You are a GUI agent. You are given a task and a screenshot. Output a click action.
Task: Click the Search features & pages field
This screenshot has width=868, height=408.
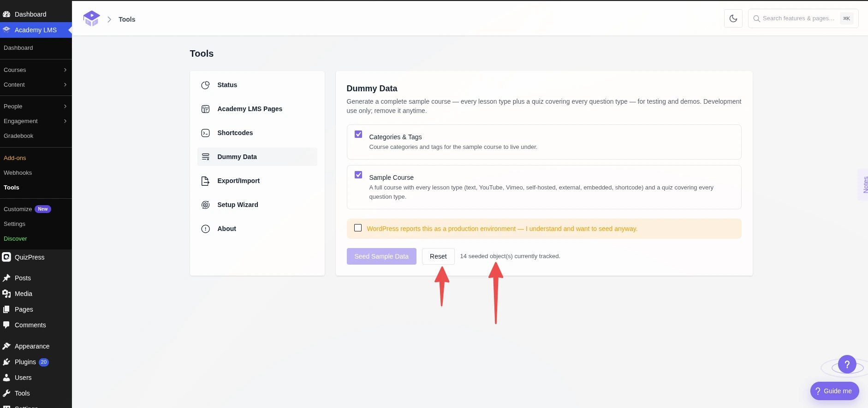(x=803, y=18)
